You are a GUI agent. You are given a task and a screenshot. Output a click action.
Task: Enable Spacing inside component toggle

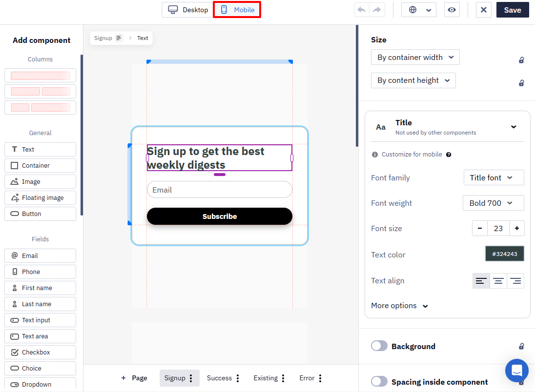(379, 381)
